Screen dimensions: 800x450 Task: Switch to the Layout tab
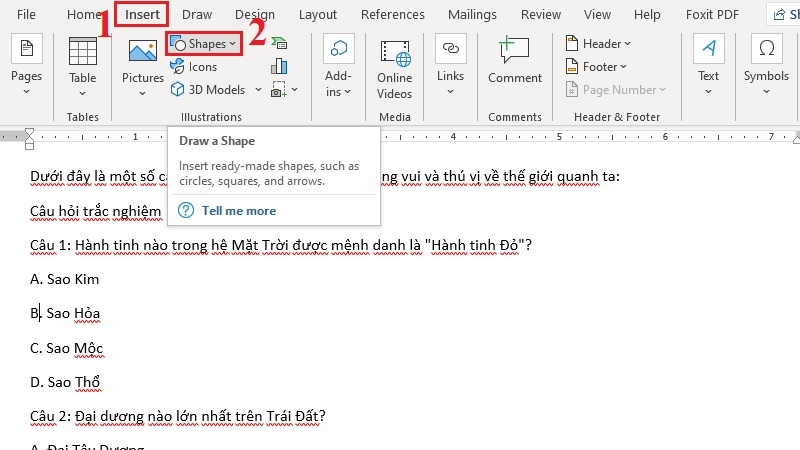tap(317, 14)
